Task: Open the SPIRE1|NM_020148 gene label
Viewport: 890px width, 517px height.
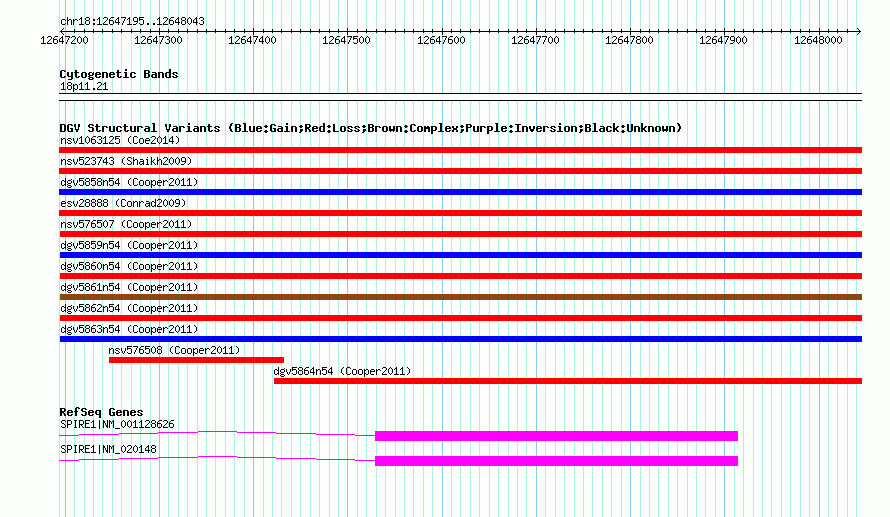Action: 108,449
